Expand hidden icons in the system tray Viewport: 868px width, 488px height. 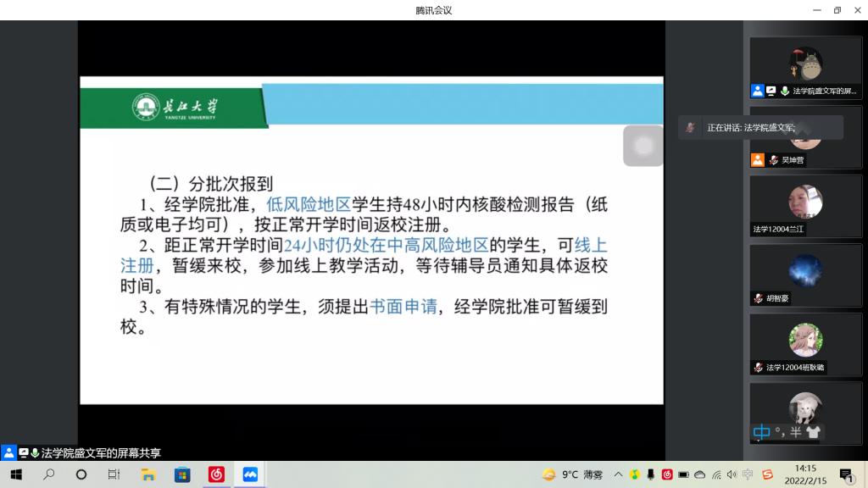(620, 472)
